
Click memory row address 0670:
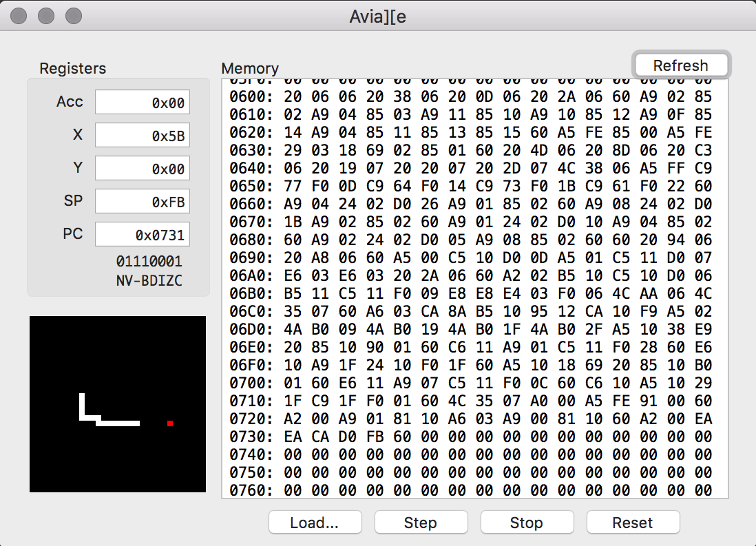coord(251,222)
